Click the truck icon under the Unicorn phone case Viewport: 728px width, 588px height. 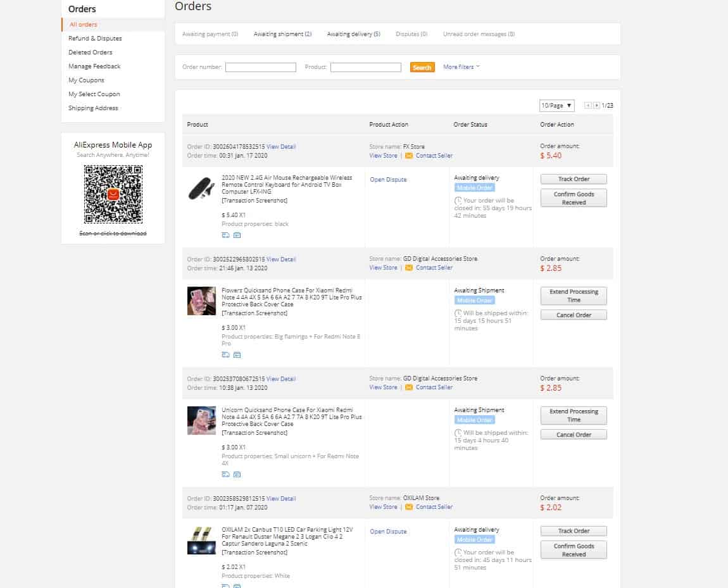point(225,475)
